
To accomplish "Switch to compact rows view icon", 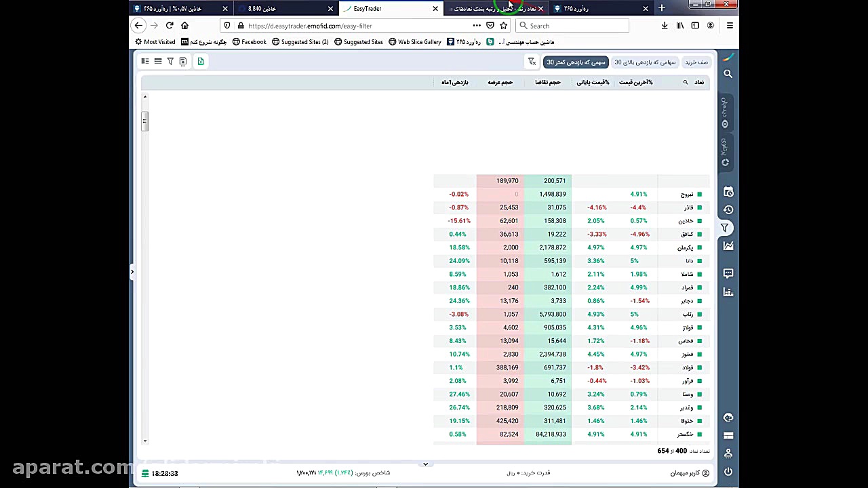I will click(158, 62).
